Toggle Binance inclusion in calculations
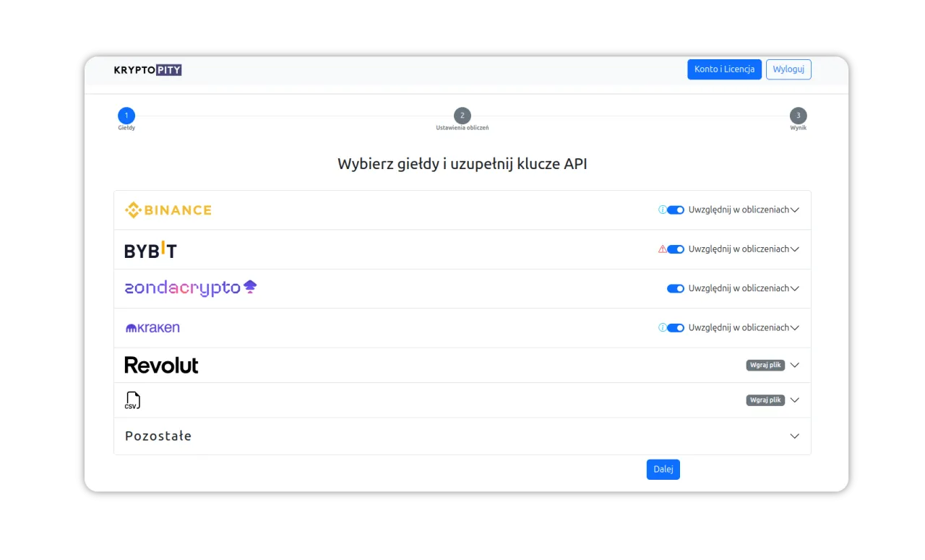 click(676, 210)
